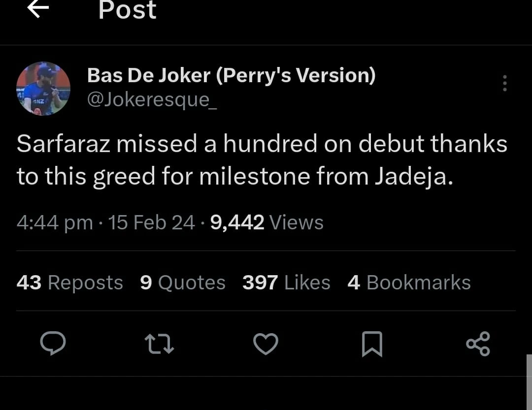Tap the 9,442 Views count
This screenshot has width=532, height=410.
[266, 222]
